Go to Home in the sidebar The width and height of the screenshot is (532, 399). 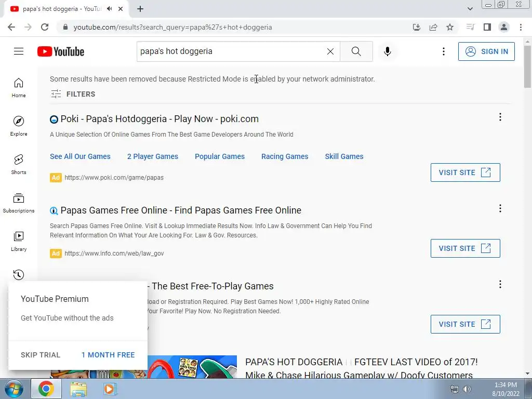(x=19, y=87)
